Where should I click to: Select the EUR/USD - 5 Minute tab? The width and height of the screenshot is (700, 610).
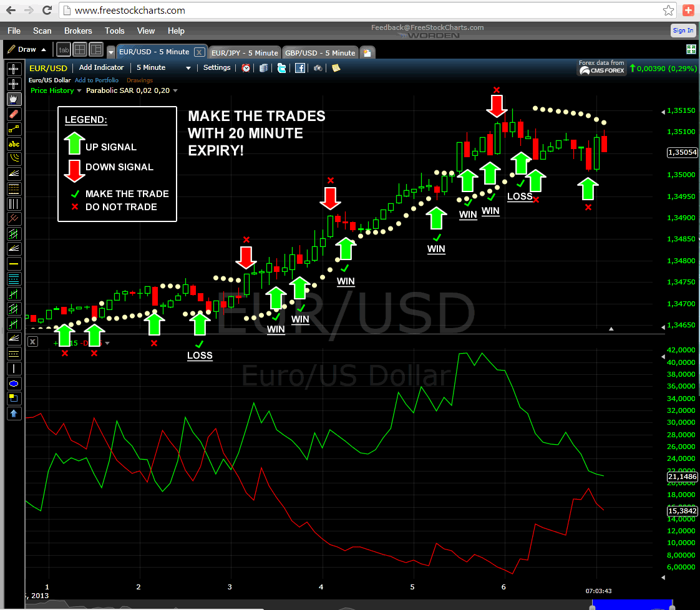coord(155,52)
